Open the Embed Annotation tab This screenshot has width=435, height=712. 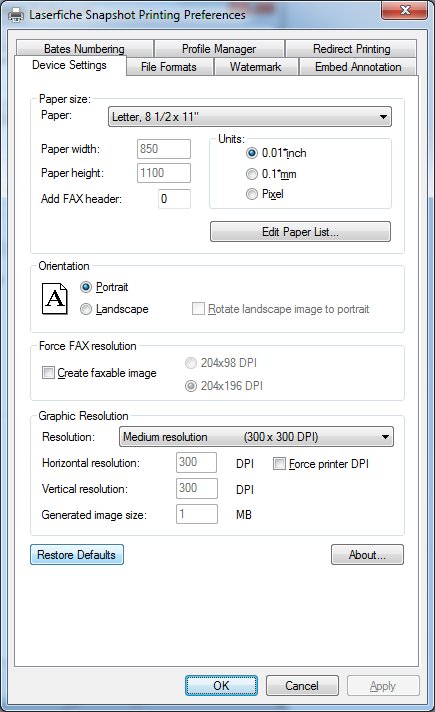358,67
